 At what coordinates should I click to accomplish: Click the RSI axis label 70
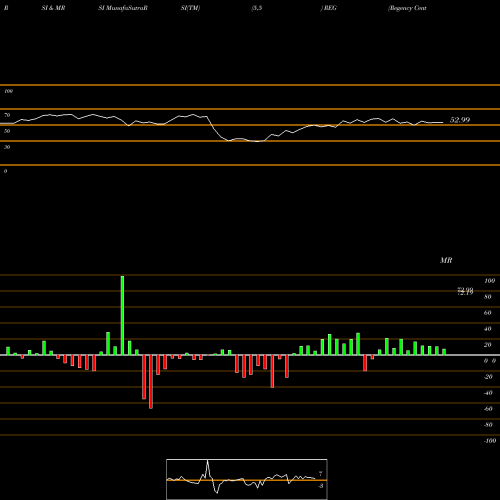[7, 115]
